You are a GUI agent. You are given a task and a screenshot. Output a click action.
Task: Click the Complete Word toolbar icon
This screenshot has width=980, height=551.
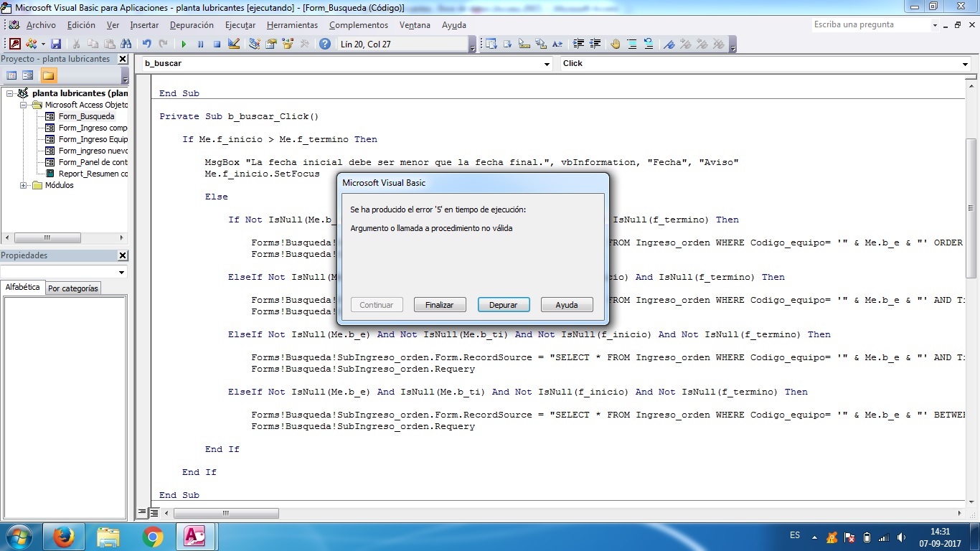[x=557, y=44]
